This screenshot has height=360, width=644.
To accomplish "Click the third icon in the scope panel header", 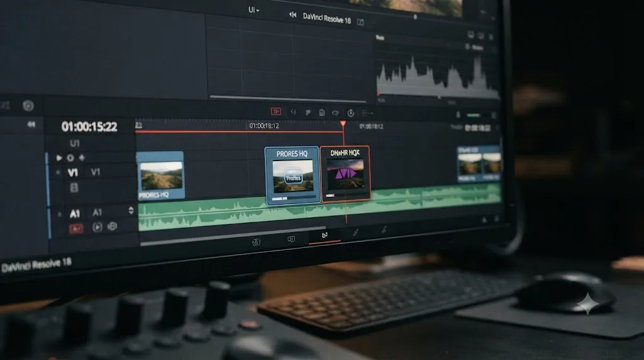I will (x=491, y=37).
